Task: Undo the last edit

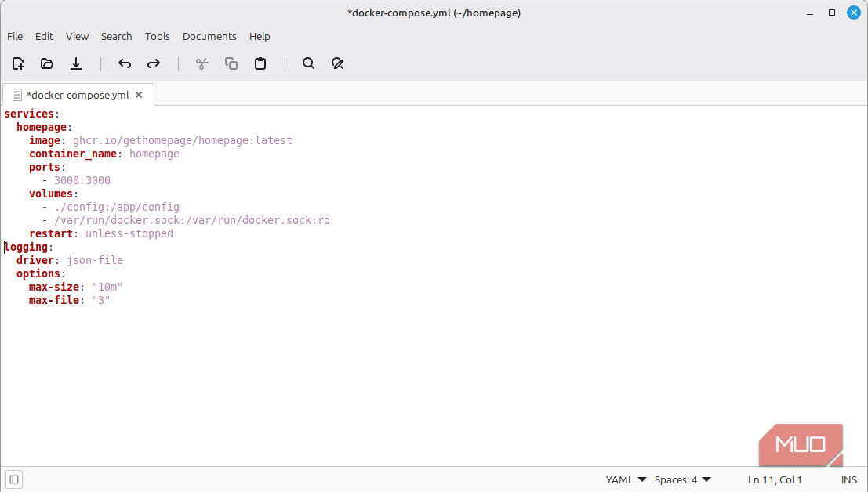Action: (125, 63)
